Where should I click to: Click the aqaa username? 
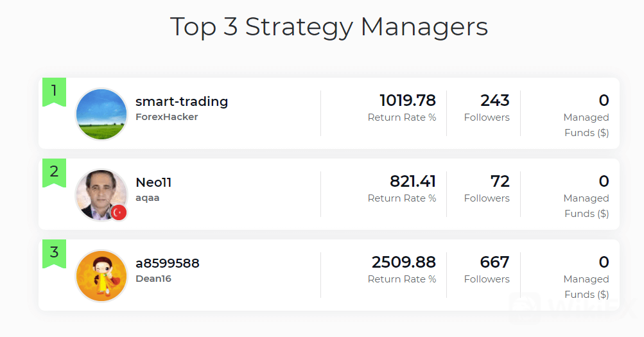[148, 198]
